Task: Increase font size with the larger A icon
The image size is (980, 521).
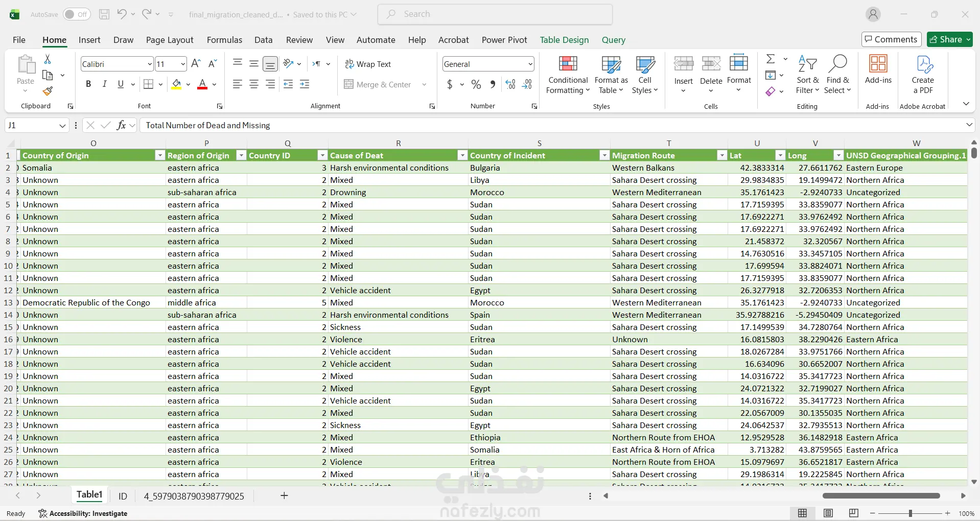Action: [196, 63]
